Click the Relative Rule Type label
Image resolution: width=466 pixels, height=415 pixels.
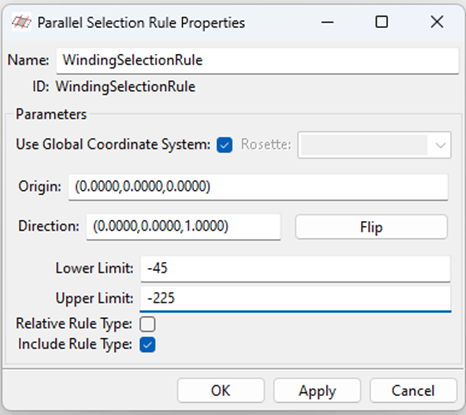[74, 324]
